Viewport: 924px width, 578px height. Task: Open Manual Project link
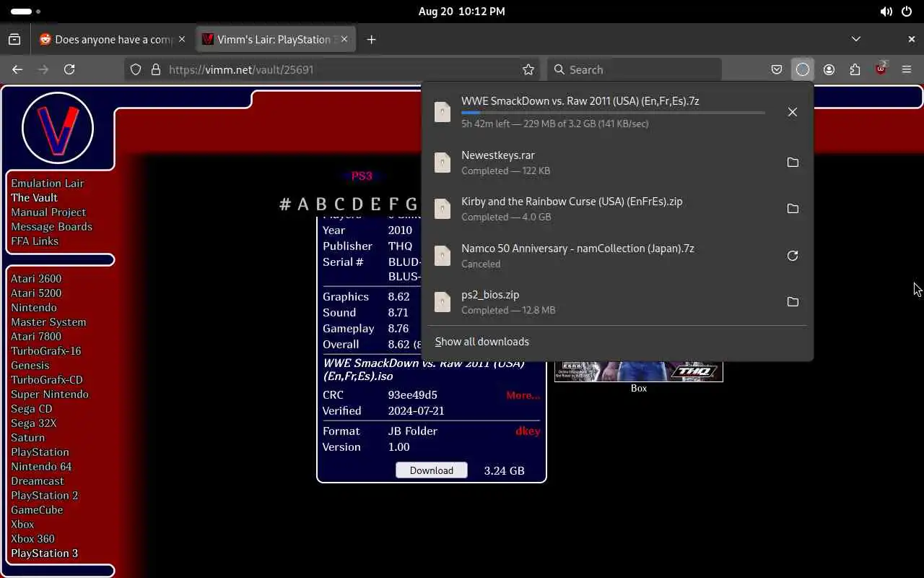48,212
